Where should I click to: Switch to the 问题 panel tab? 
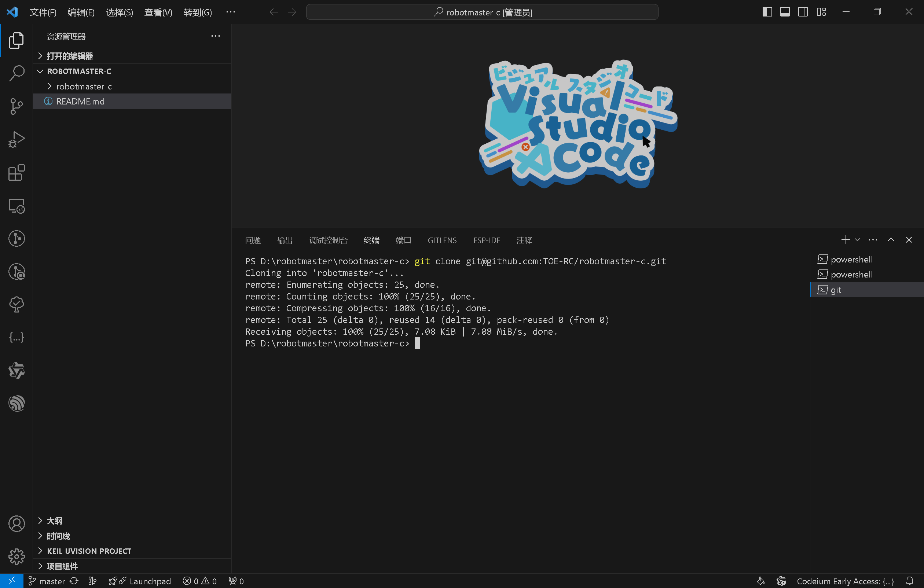253,240
